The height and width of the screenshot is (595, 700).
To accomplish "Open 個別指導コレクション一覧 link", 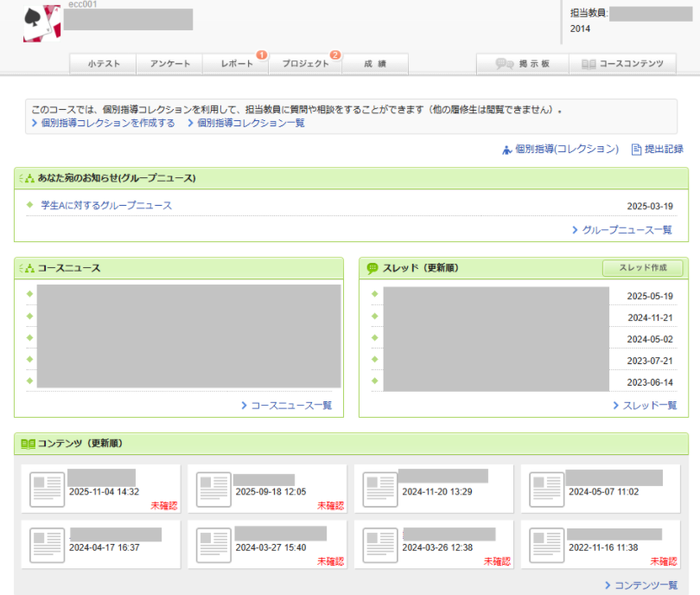I will click(x=251, y=124).
